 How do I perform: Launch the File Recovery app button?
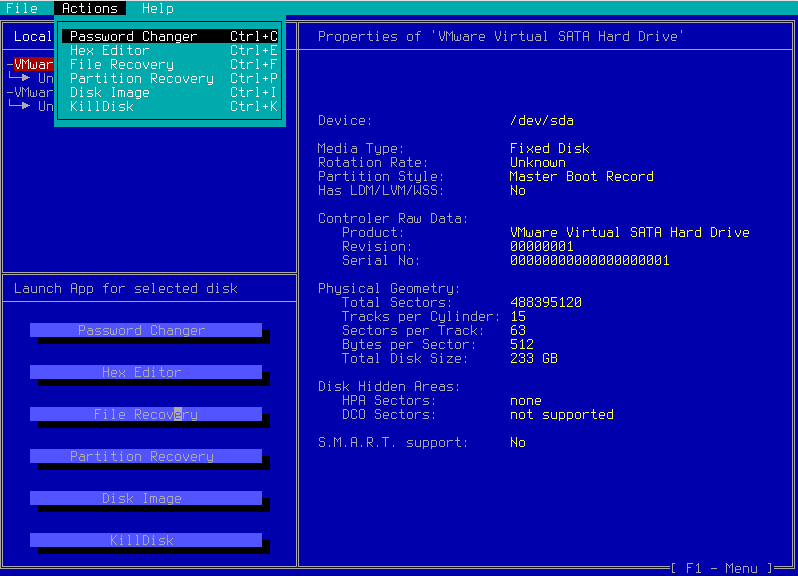pyautogui.click(x=146, y=414)
